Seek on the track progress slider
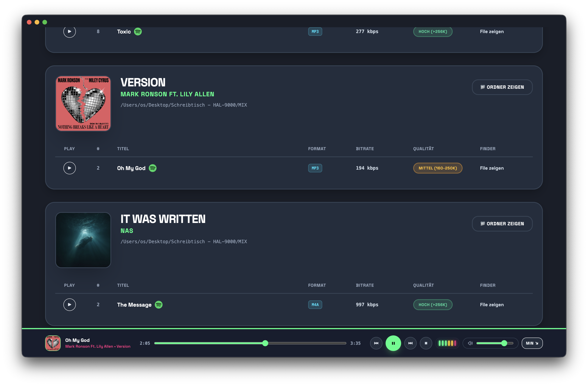This screenshot has height=386, width=588. click(250, 343)
